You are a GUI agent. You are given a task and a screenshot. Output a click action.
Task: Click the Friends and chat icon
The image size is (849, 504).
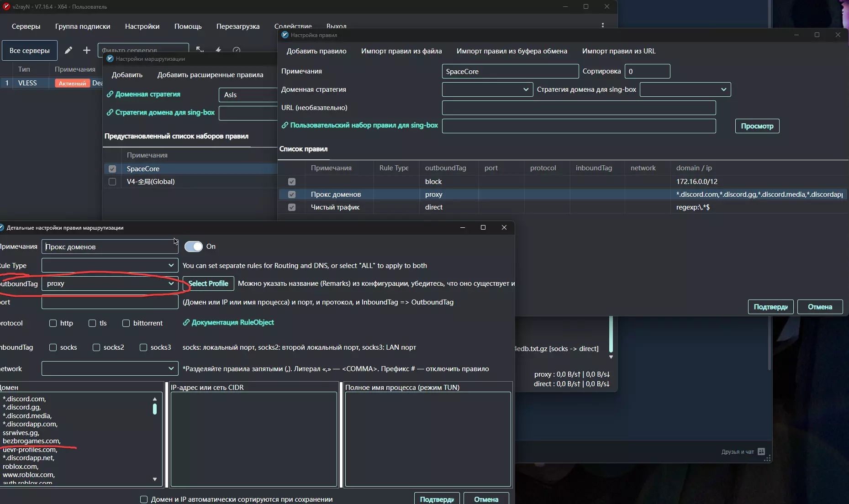[761, 451]
